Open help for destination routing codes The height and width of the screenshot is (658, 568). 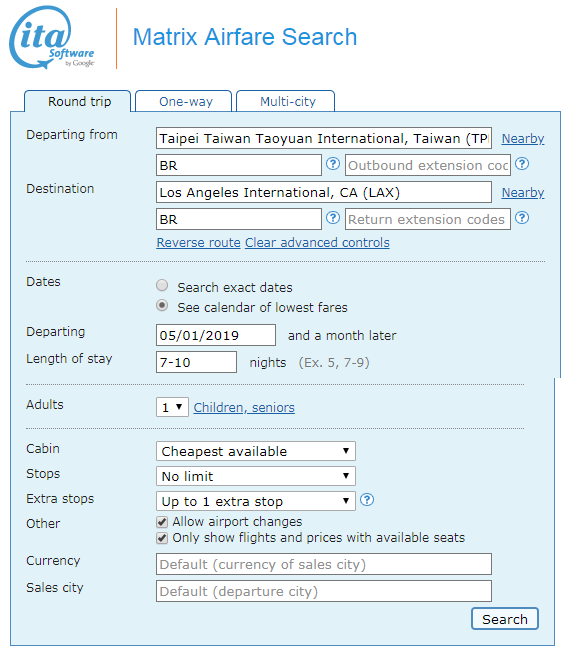pos(333,218)
